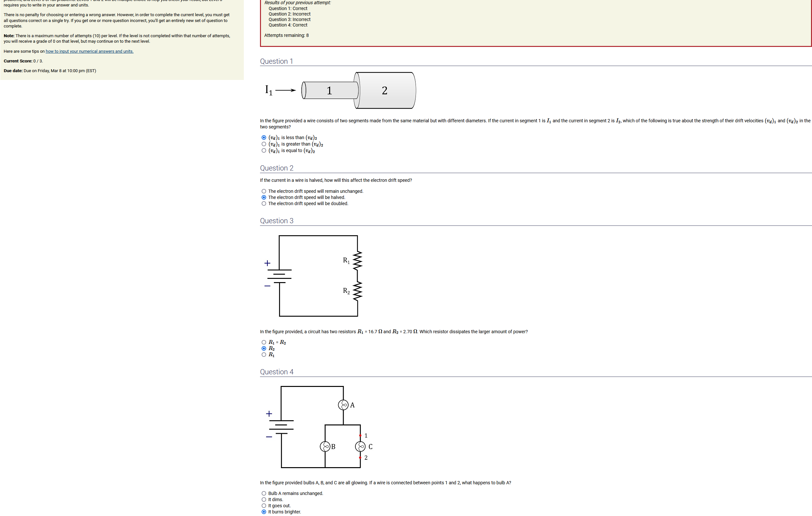Open the numerical answers and units tips link
This screenshot has height=516, width=812.
(89, 51)
